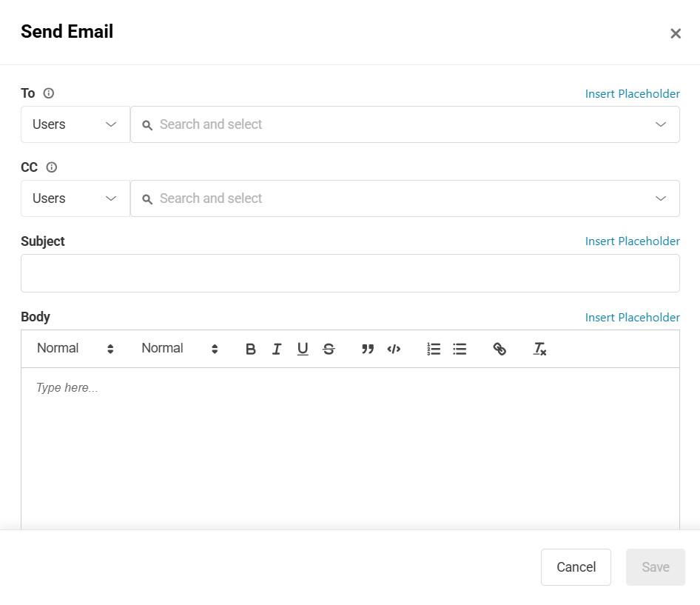Insert a hyperlink in the body
Viewport: 700px width, 605px height.
point(499,349)
